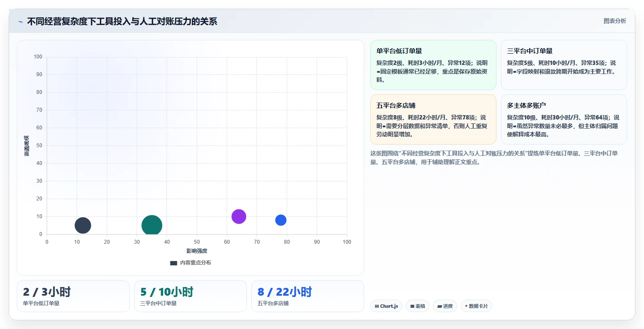Click the 覆盖范围 y-axis label
Viewport: 644px width, 329px height.
[27, 145]
